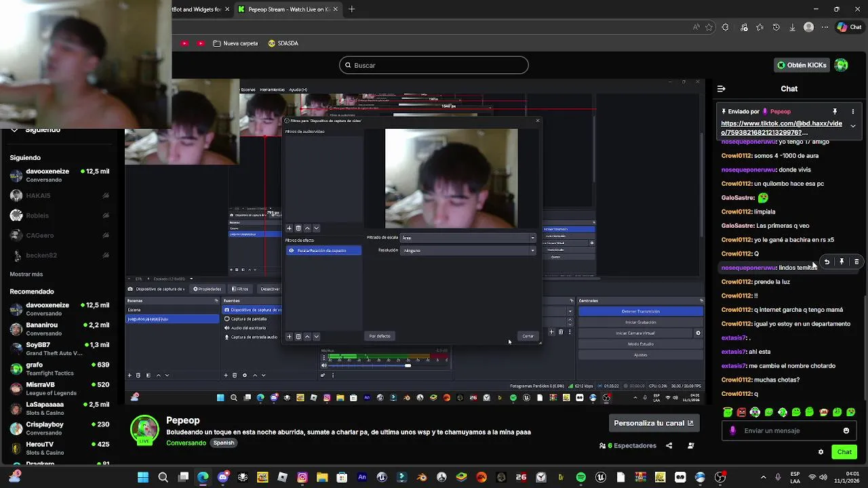Open Bananirou recommended channel
Viewport: 868px width, 488px height.
tap(59, 329)
